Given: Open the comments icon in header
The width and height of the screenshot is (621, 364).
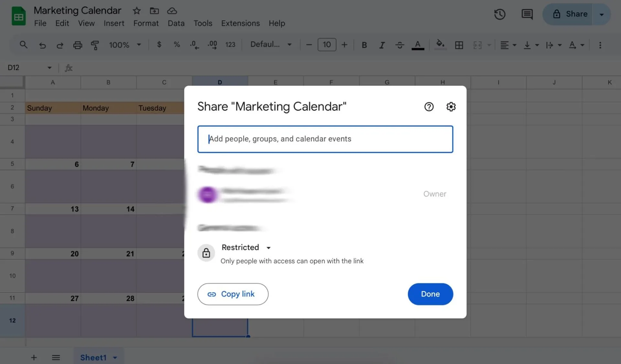Looking at the screenshot, I should (527, 14).
